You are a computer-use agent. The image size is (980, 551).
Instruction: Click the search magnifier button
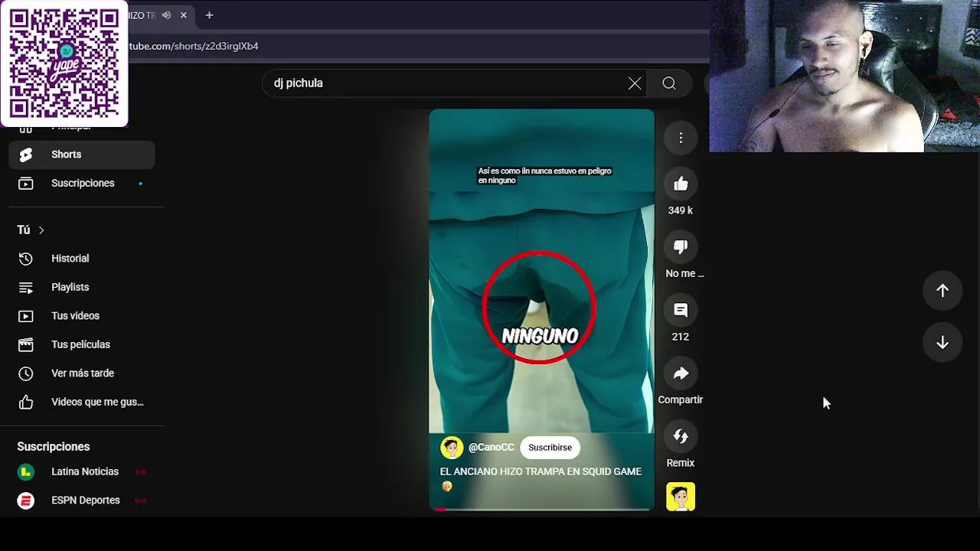click(669, 83)
